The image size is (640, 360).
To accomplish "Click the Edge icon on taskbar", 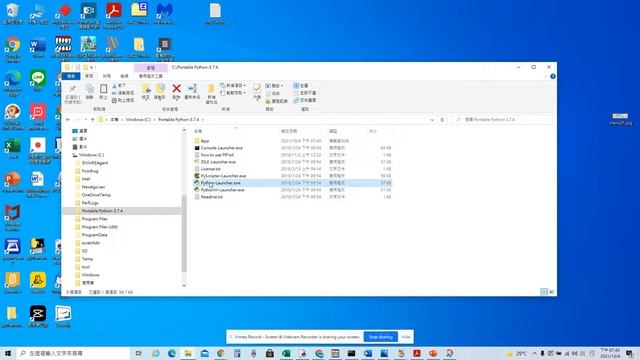I will (x=172, y=353).
